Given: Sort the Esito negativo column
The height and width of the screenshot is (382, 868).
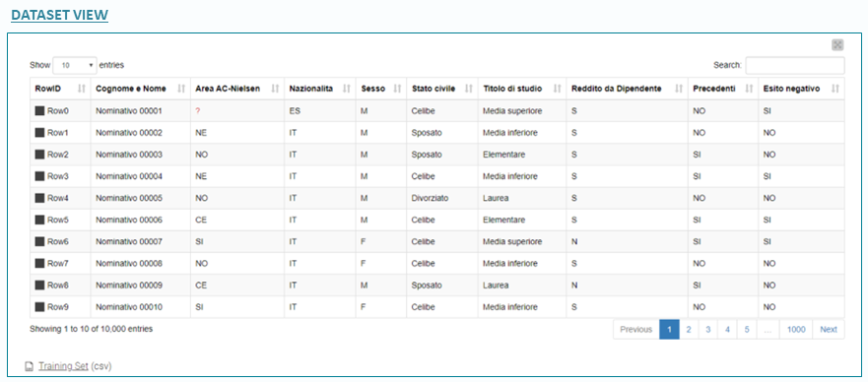Looking at the screenshot, I should [835, 89].
